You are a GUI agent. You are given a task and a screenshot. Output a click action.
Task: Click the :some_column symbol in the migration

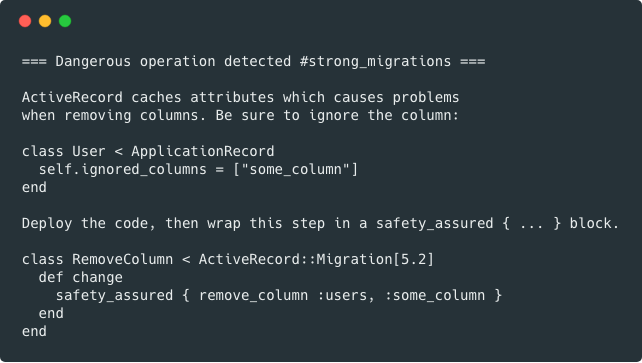435,295
